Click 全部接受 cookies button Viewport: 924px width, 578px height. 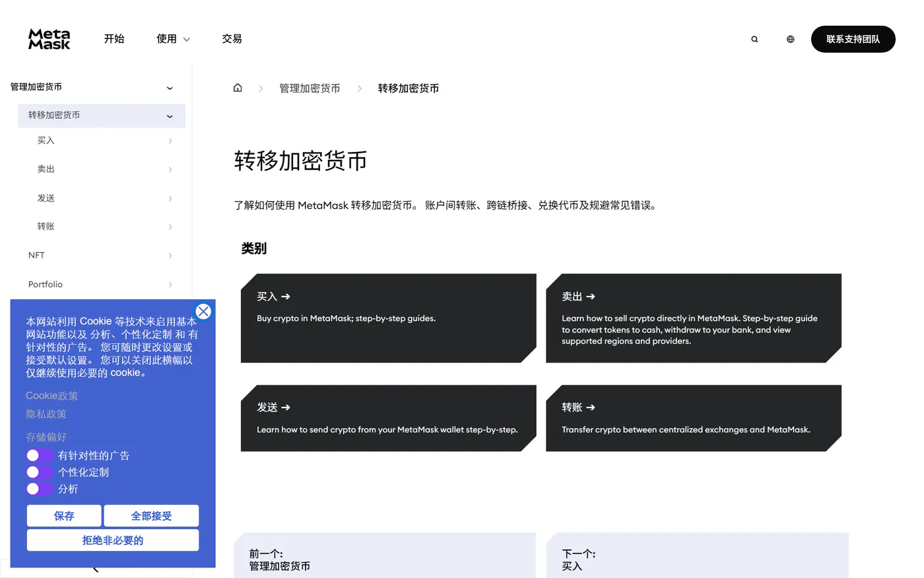pos(151,516)
